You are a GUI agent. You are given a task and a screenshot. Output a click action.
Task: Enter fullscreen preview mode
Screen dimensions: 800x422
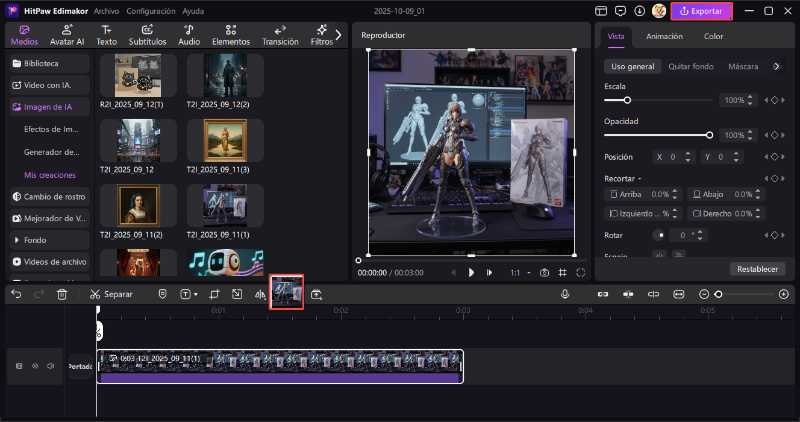tap(581, 272)
